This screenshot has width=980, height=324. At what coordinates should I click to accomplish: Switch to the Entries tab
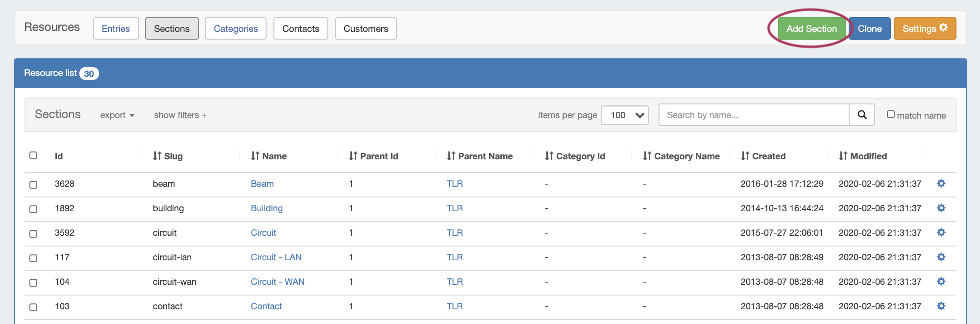[x=116, y=29]
